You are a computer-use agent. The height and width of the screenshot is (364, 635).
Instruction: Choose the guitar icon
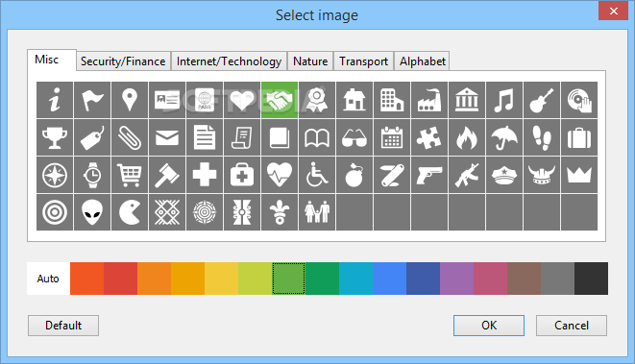pyautogui.click(x=542, y=100)
